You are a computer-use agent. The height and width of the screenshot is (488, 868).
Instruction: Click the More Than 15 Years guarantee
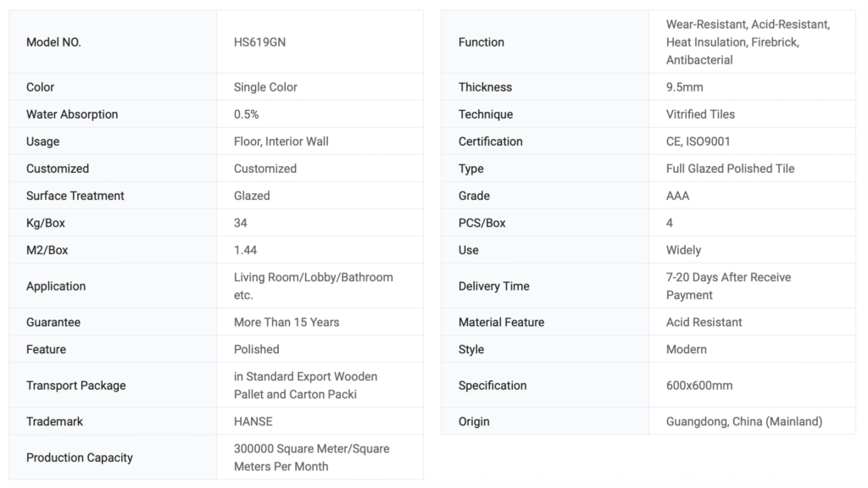click(x=287, y=322)
